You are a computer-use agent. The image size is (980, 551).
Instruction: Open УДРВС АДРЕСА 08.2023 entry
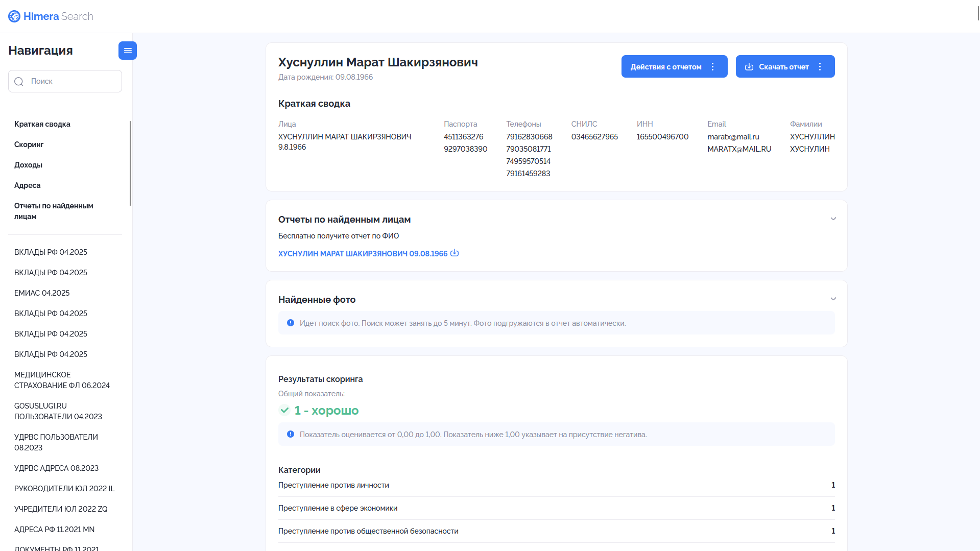[56, 468]
